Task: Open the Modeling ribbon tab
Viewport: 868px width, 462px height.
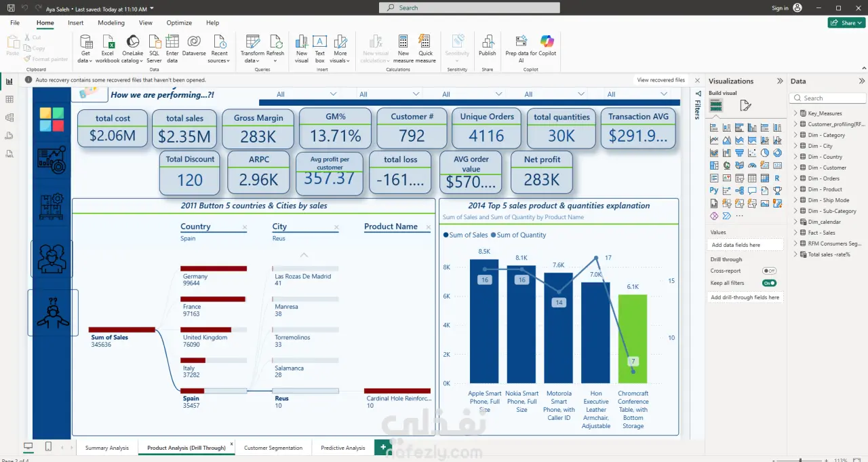Action: point(111,22)
